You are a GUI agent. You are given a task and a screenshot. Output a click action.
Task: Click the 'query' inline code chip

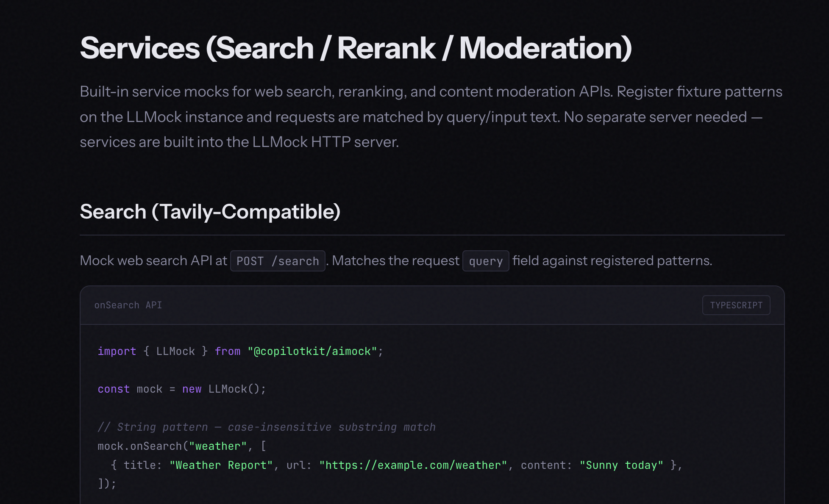click(486, 261)
